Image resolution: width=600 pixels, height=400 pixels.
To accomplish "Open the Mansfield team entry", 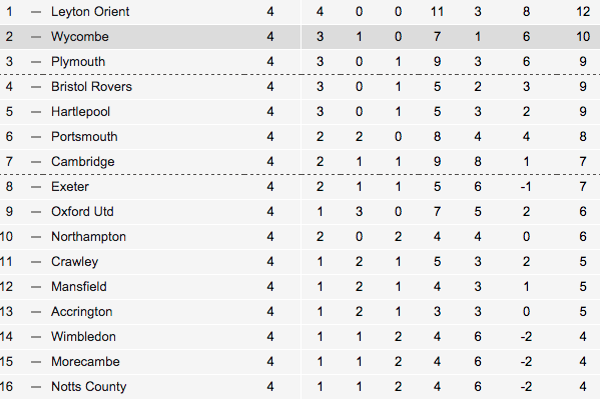I will tap(79, 287).
